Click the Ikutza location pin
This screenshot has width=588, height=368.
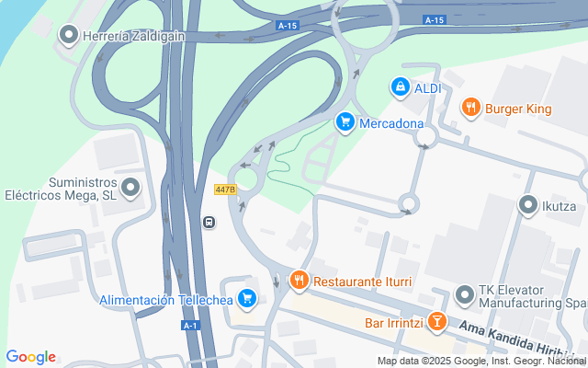[x=528, y=205]
